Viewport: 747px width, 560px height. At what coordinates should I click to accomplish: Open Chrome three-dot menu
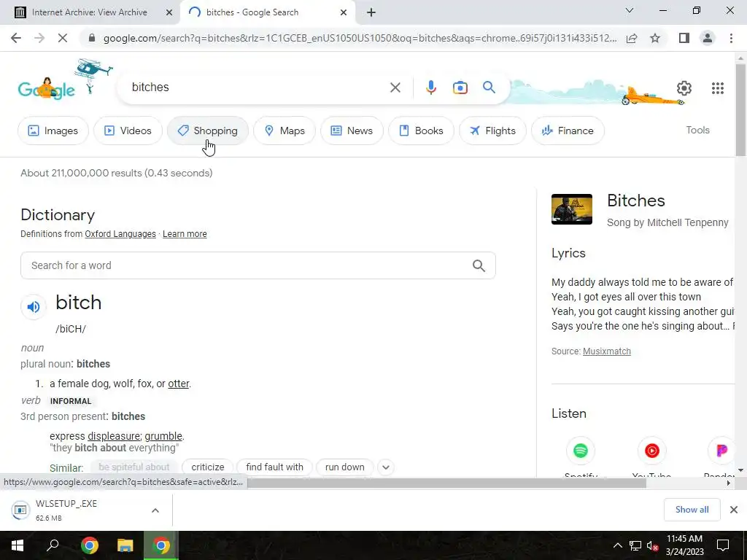tap(731, 38)
